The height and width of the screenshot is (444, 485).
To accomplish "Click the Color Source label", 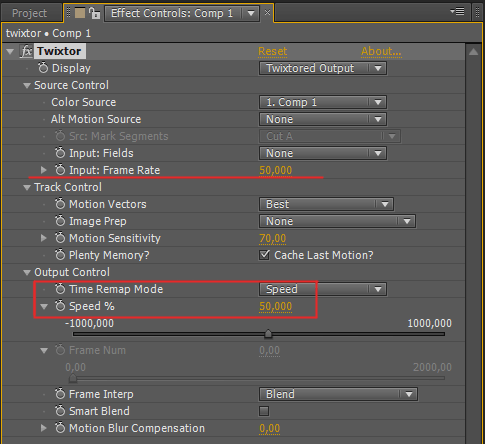I will (83, 102).
